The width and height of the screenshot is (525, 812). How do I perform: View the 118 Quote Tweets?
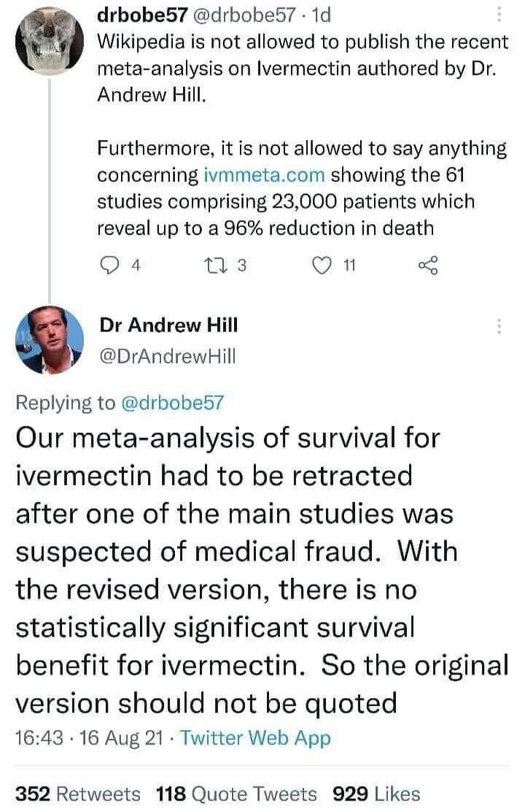point(237,794)
